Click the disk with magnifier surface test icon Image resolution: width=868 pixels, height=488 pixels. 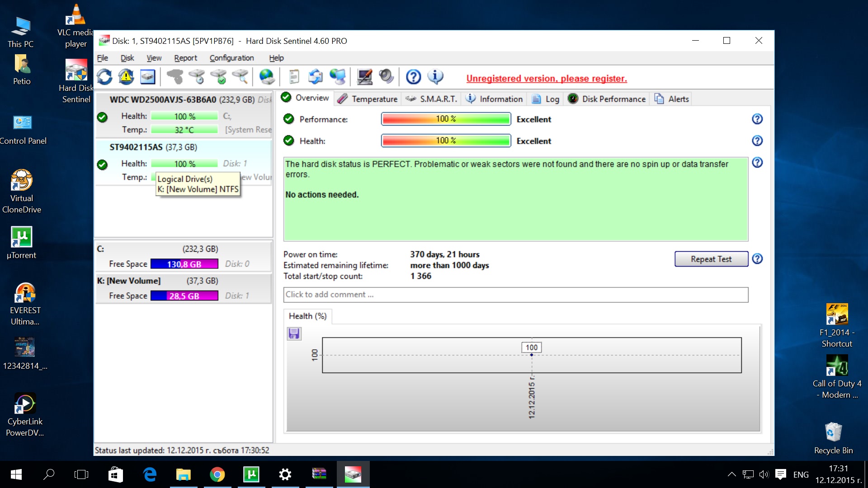tap(241, 77)
